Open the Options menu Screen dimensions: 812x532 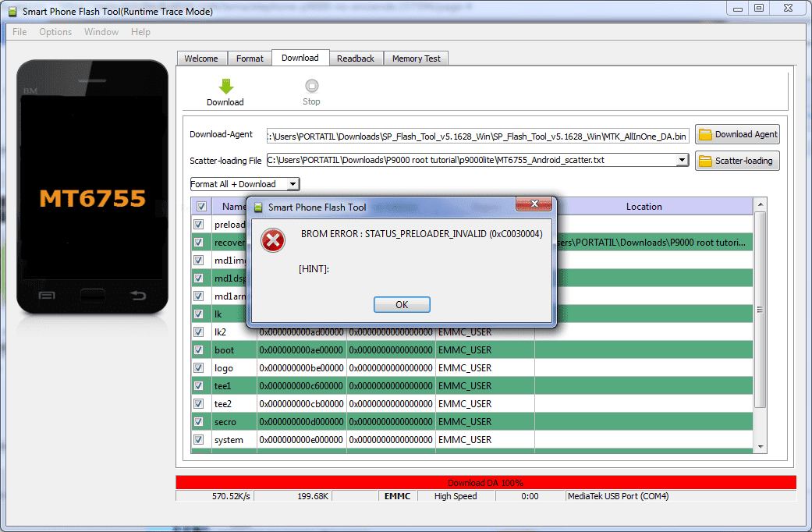pyautogui.click(x=55, y=32)
